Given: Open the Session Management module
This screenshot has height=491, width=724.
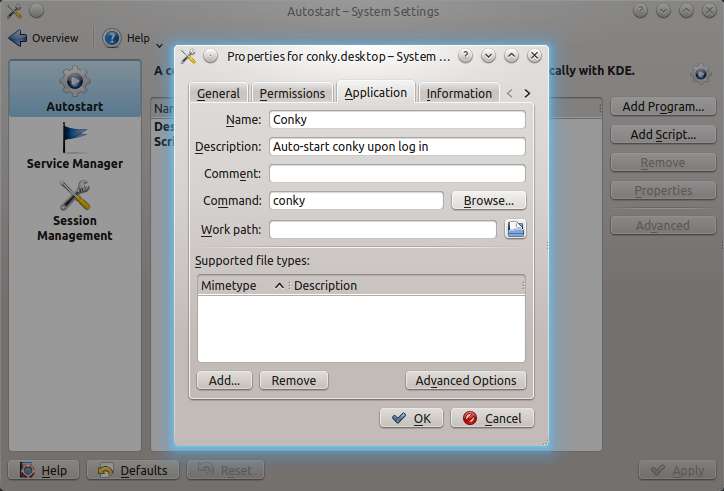Looking at the screenshot, I should [75, 211].
